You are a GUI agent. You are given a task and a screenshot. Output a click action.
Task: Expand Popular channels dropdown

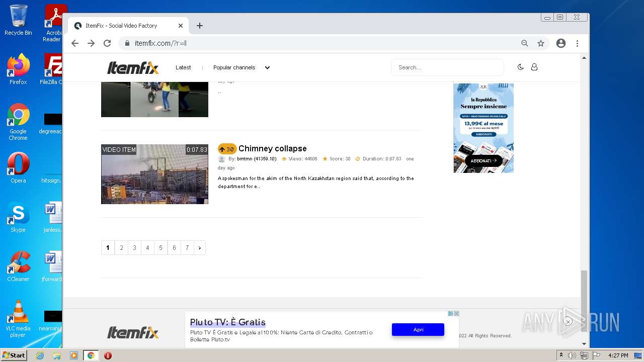242,67
